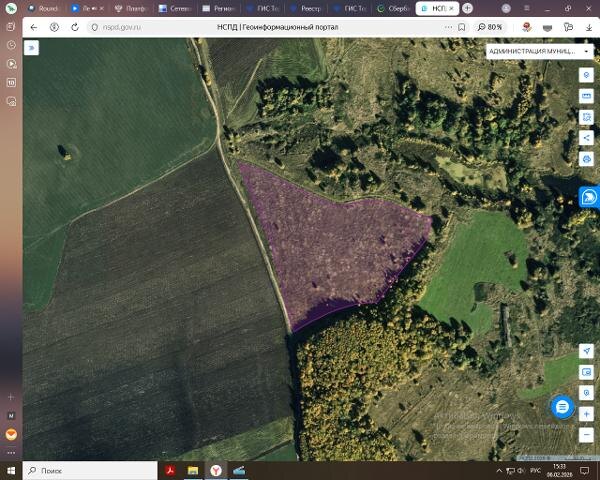The image size is (600, 480).
Task: Click the geolocation arrow button
Action: pyautogui.click(x=586, y=351)
